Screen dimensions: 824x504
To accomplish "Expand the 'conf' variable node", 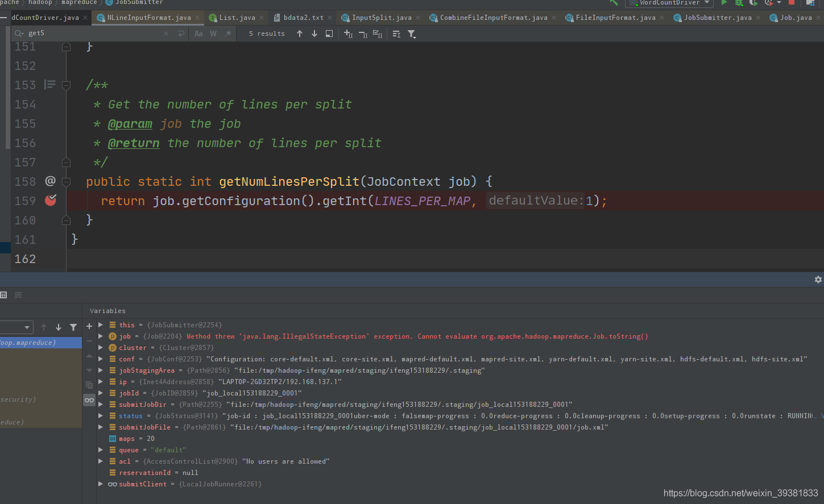I will click(101, 359).
